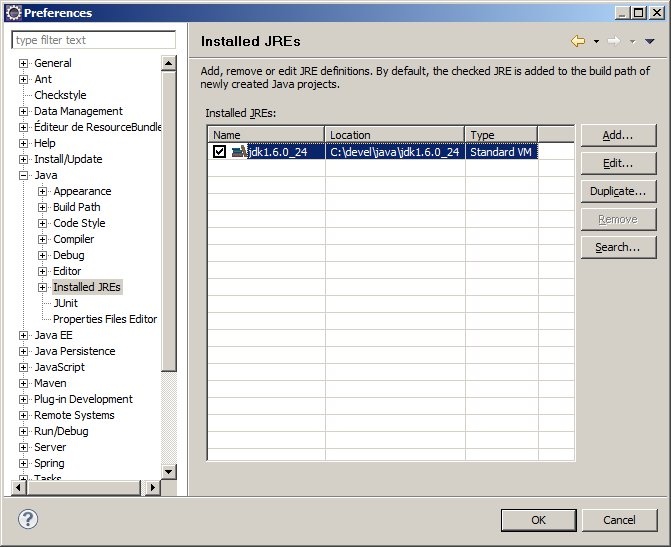Click the Duplicate... button

click(x=617, y=191)
